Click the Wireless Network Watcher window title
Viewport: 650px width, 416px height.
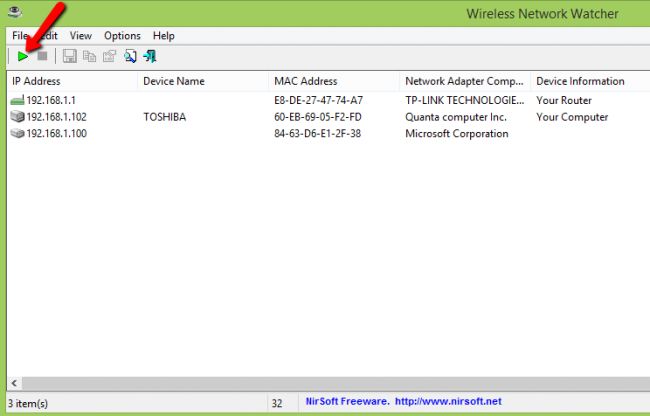pos(543,14)
